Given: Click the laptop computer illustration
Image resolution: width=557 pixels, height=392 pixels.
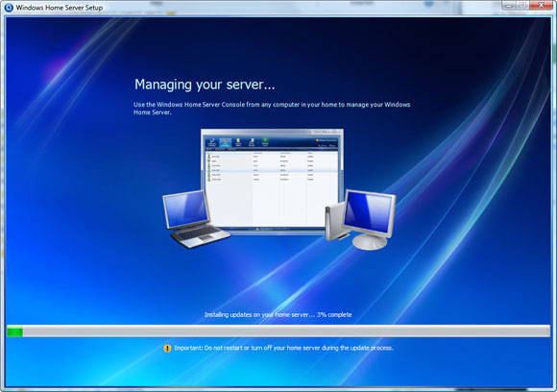Looking at the screenshot, I should click(195, 219).
